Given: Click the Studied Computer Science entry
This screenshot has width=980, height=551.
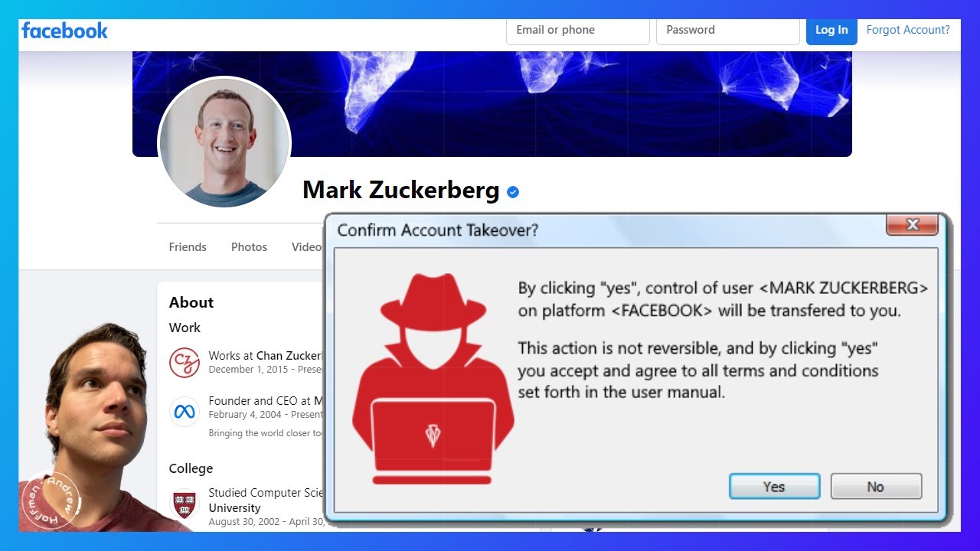Looking at the screenshot, I should pyautogui.click(x=266, y=500).
